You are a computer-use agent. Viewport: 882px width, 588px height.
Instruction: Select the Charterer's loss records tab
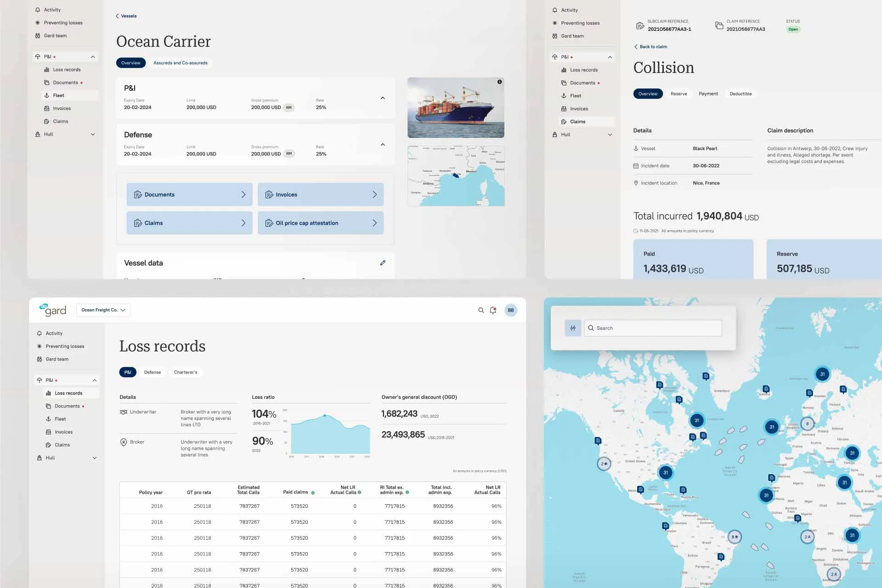(186, 372)
